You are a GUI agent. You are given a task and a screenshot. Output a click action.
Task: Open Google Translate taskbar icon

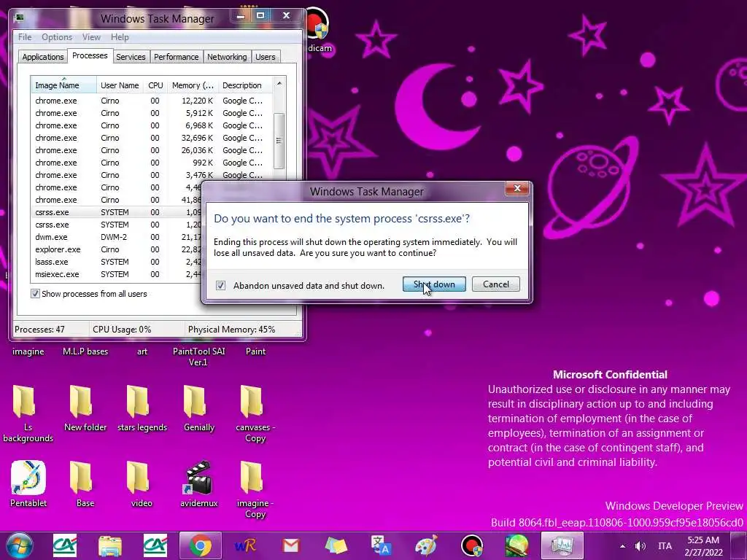coord(381,545)
